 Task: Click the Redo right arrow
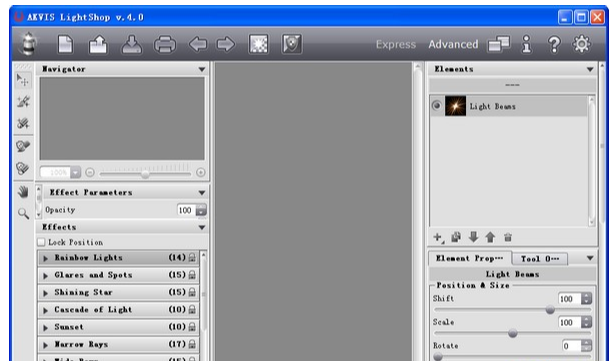226,44
